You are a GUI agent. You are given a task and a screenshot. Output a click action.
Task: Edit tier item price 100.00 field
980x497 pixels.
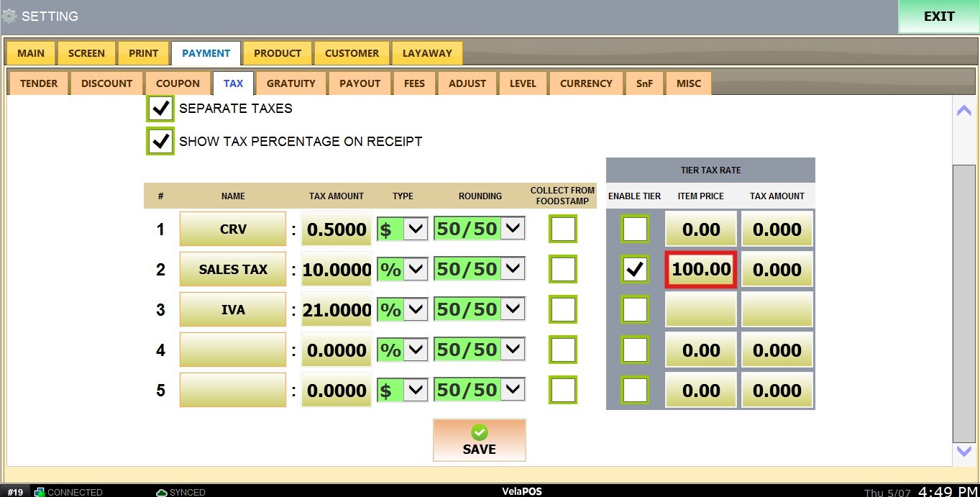pos(701,270)
